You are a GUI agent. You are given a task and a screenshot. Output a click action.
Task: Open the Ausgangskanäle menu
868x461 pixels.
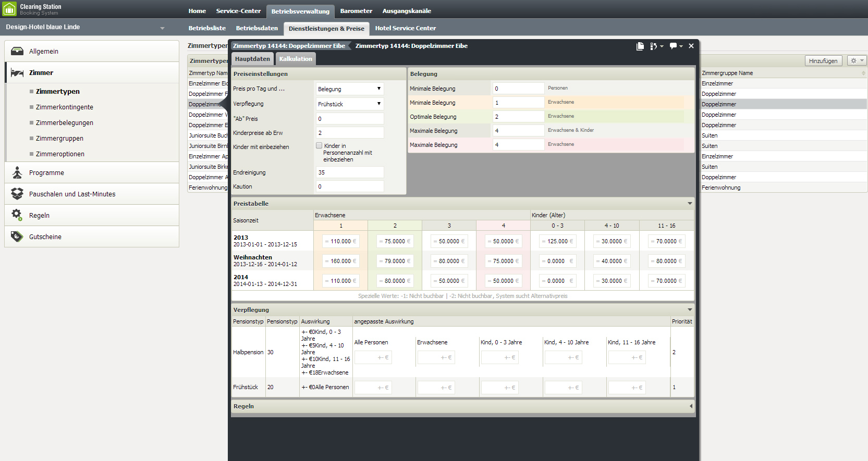pyautogui.click(x=407, y=11)
